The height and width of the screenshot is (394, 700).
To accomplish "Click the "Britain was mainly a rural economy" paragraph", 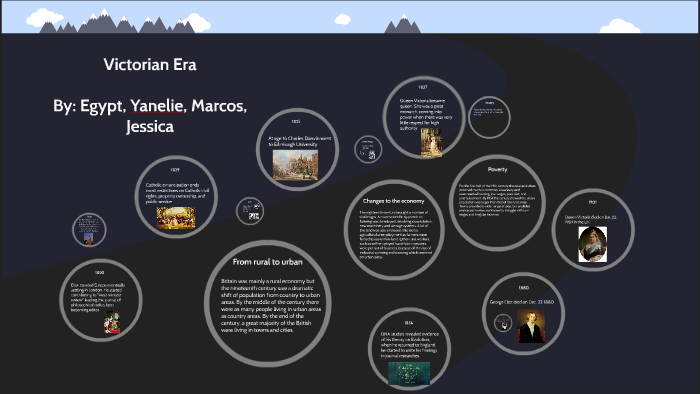I will (x=271, y=306).
